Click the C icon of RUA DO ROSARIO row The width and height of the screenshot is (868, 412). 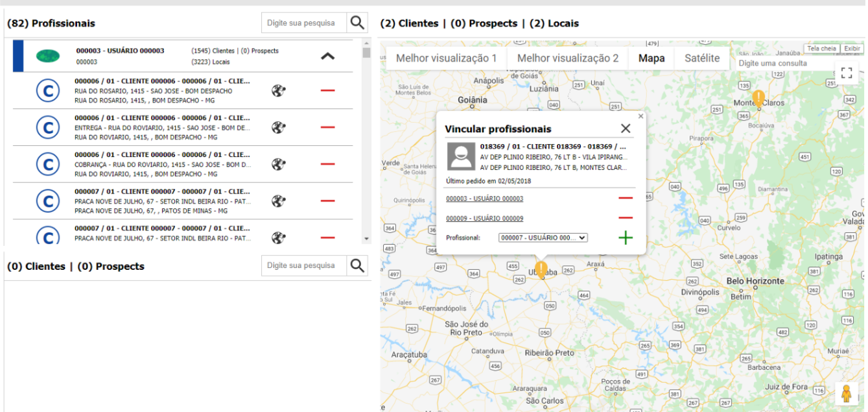coord(47,91)
